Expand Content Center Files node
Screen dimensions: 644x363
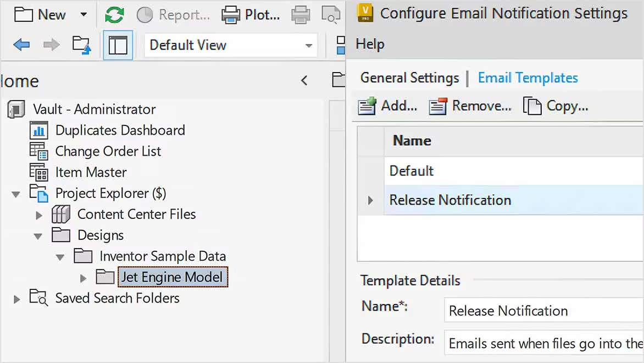(39, 215)
